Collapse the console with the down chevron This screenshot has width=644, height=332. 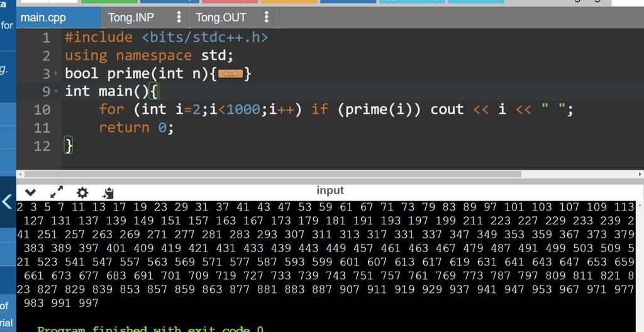30,192
